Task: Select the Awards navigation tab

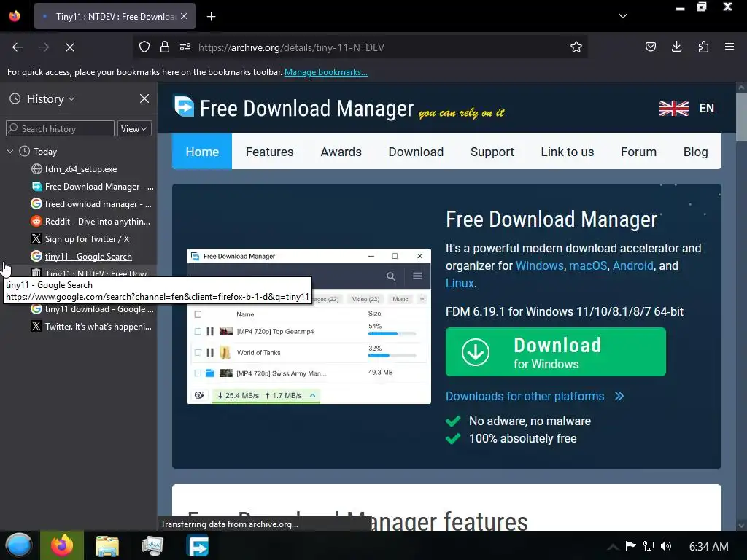Action: click(341, 152)
